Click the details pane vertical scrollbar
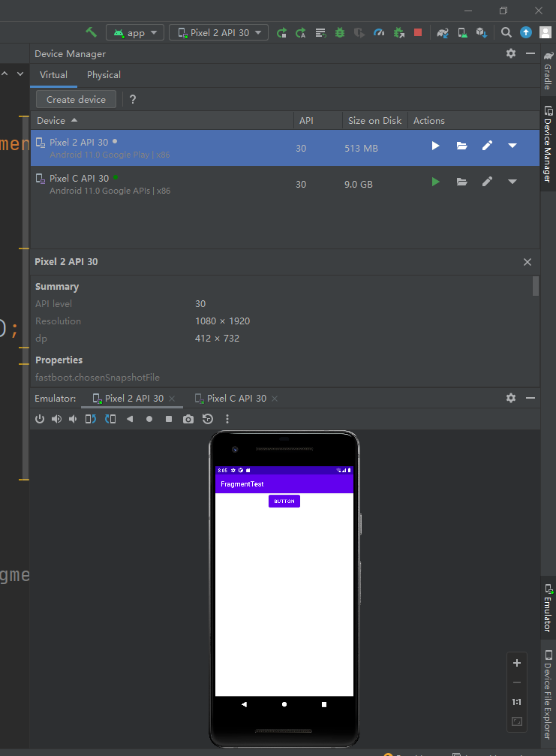This screenshot has height=756, width=556. point(535,286)
